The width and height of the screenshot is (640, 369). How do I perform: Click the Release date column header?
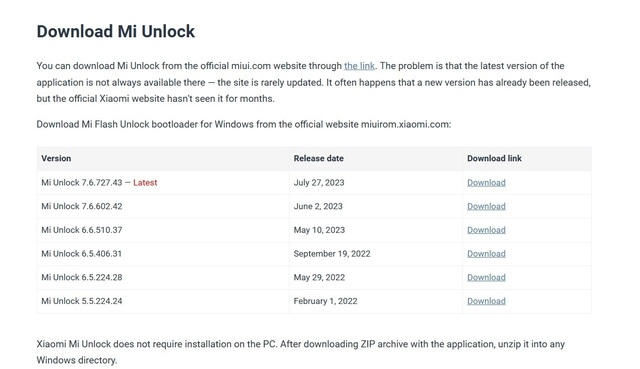pos(318,158)
